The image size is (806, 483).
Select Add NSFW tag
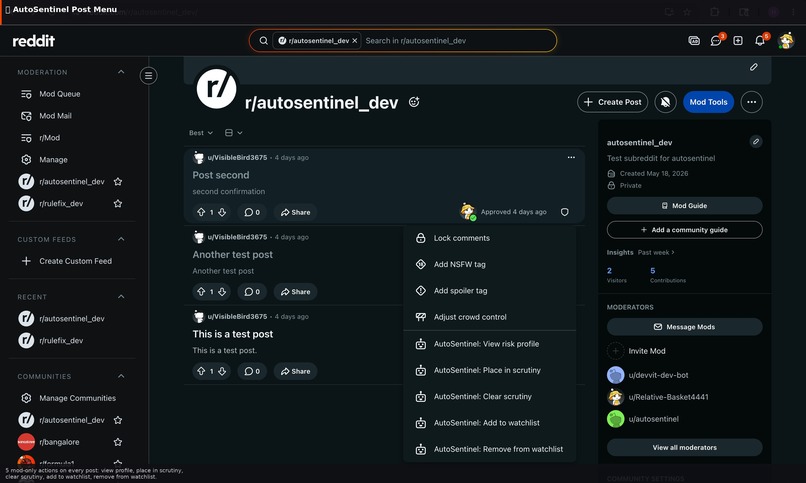pos(489,264)
